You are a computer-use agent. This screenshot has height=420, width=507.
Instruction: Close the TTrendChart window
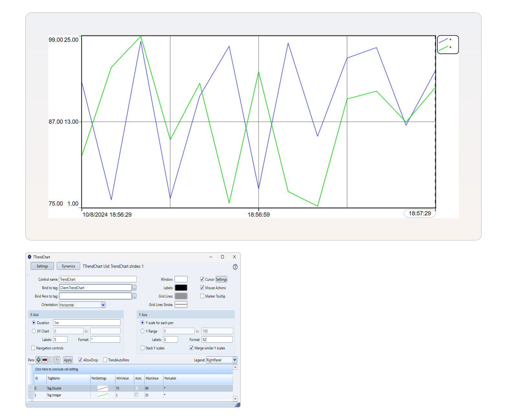tap(234, 257)
